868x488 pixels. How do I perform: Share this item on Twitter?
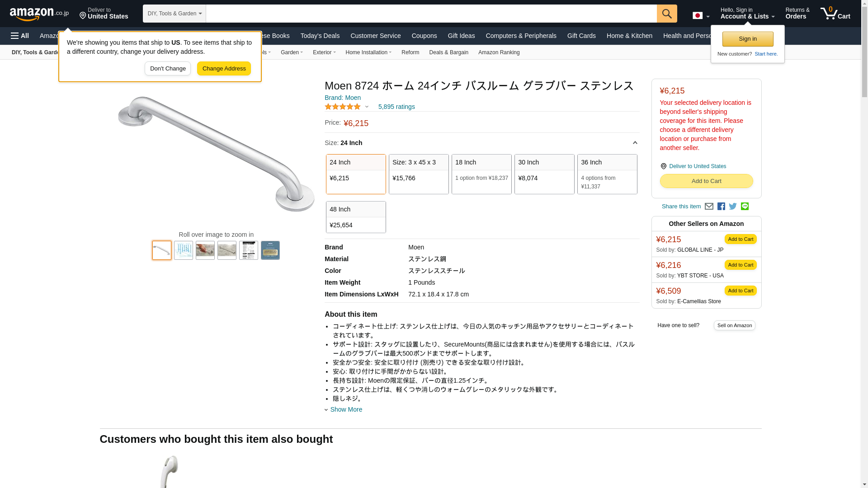733,206
